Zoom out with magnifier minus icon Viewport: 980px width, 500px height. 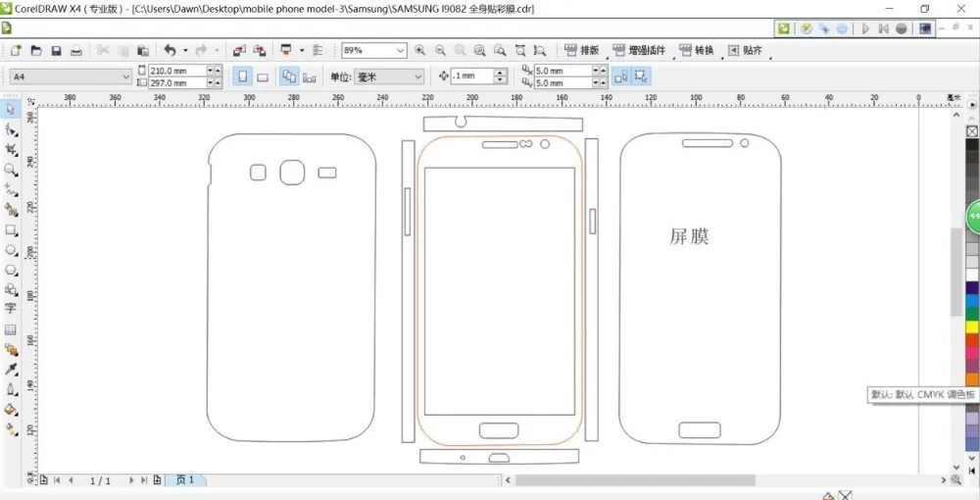click(x=440, y=51)
